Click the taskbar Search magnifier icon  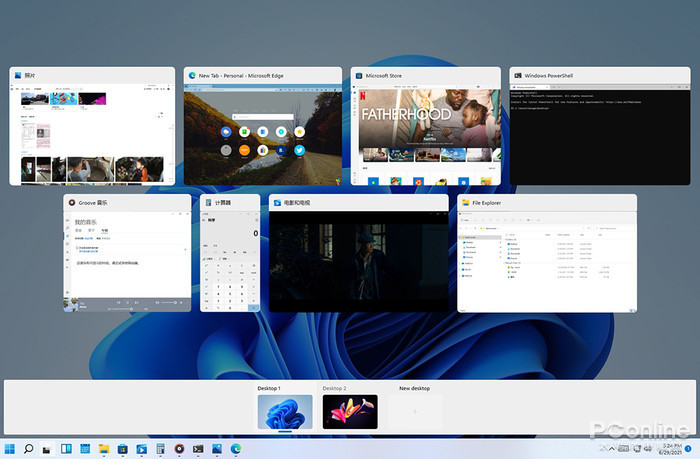(x=29, y=450)
